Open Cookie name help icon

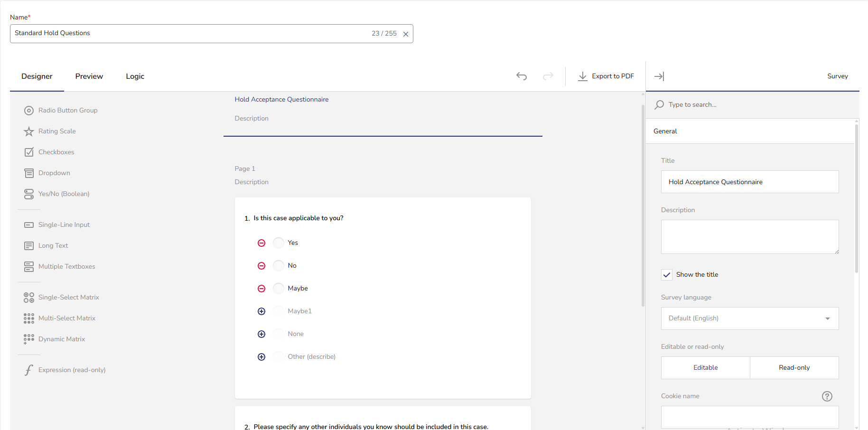[827, 396]
